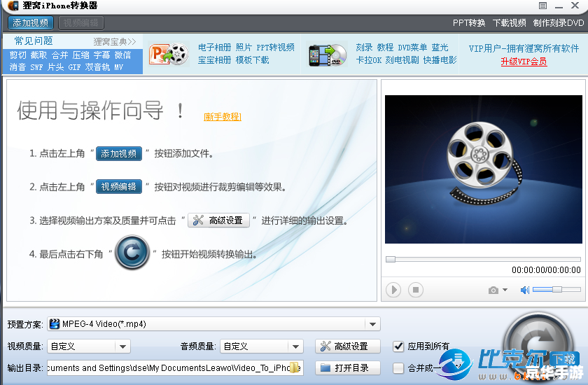Click the PPT转视频 link
The height and width of the screenshot is (385, 588).
point(275,47)
